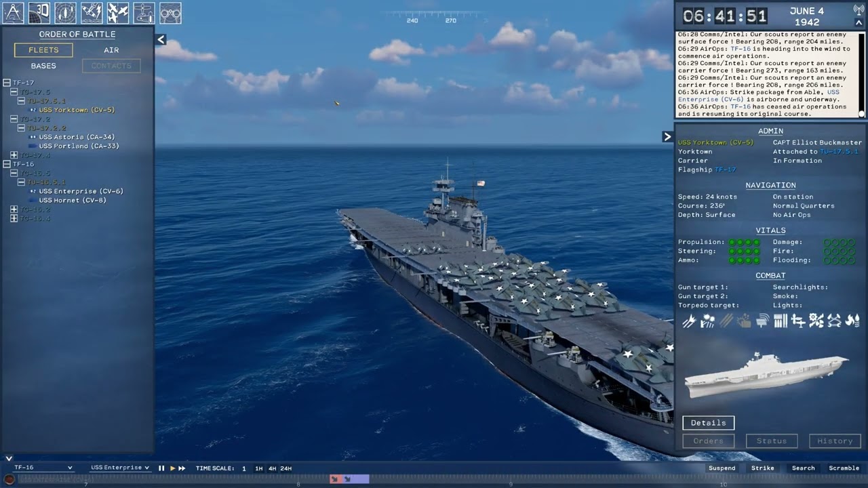
Task: Click the signal flags combat icon
Action: pyautogui.click(x=781, y=321)
